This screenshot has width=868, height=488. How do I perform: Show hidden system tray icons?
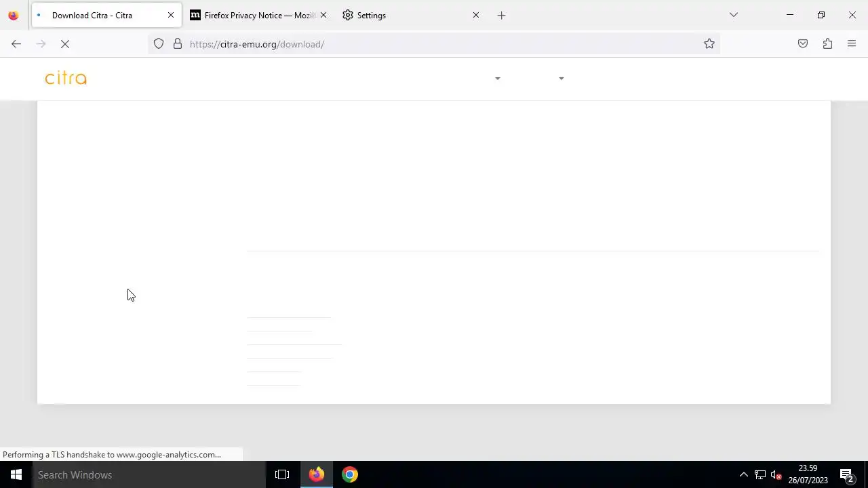click(743, 474)
